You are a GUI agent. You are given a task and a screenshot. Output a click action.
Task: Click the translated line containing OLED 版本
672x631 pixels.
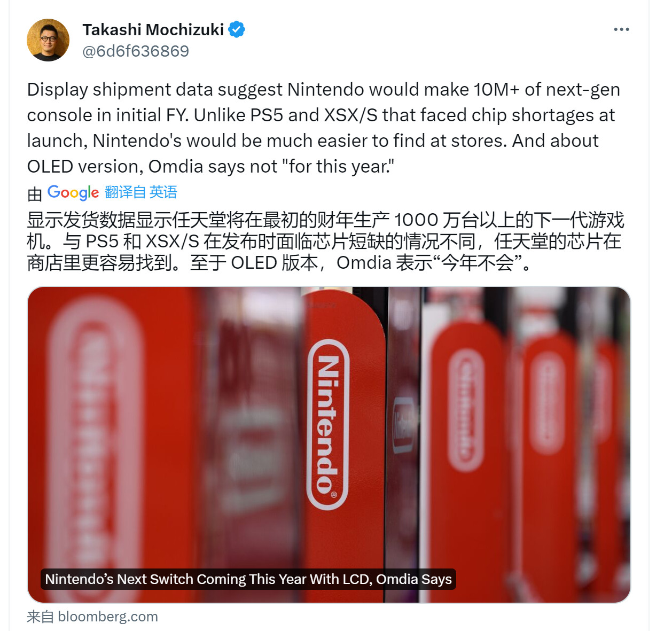[281, 262]
